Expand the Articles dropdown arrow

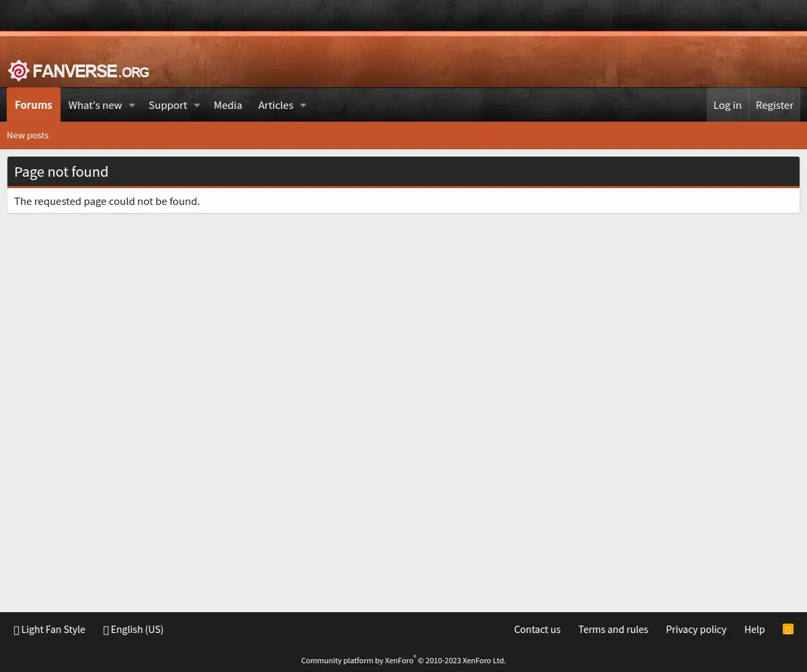point(303,106)
